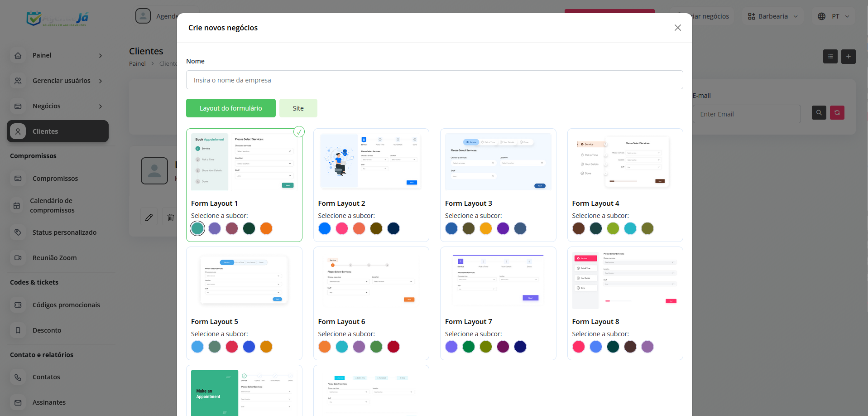Open the Barbearia business dropdown
Screen dimensions: 868x416
click(773, 16)
